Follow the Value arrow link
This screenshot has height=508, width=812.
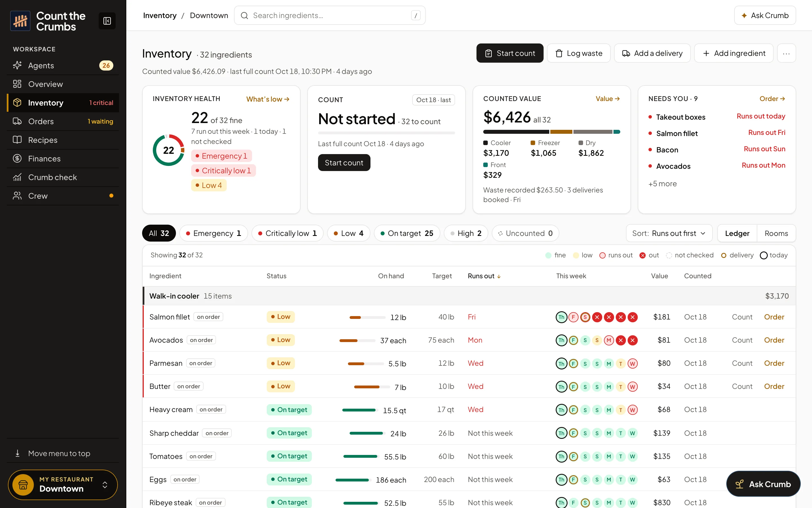608,99
